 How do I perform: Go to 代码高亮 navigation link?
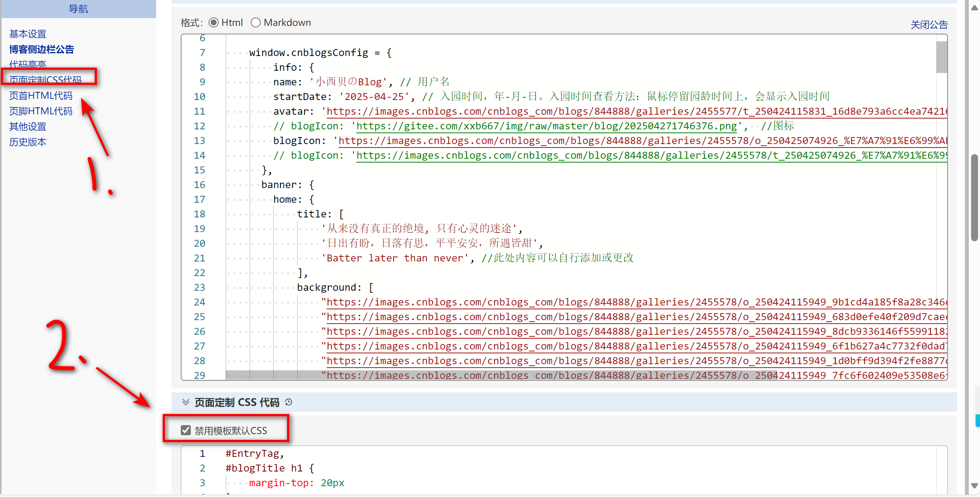coord(28,64)
